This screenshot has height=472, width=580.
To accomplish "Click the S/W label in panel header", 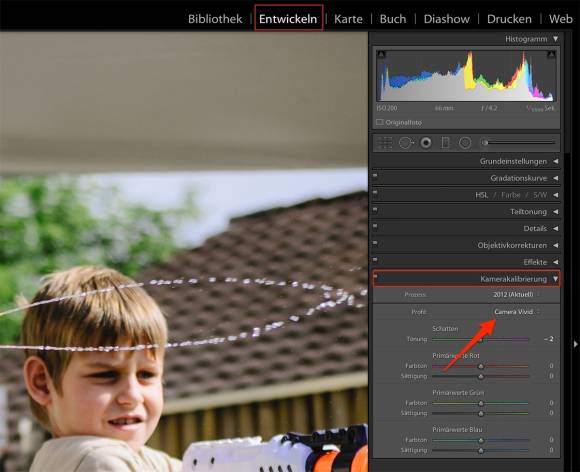I will click(540, 195).
